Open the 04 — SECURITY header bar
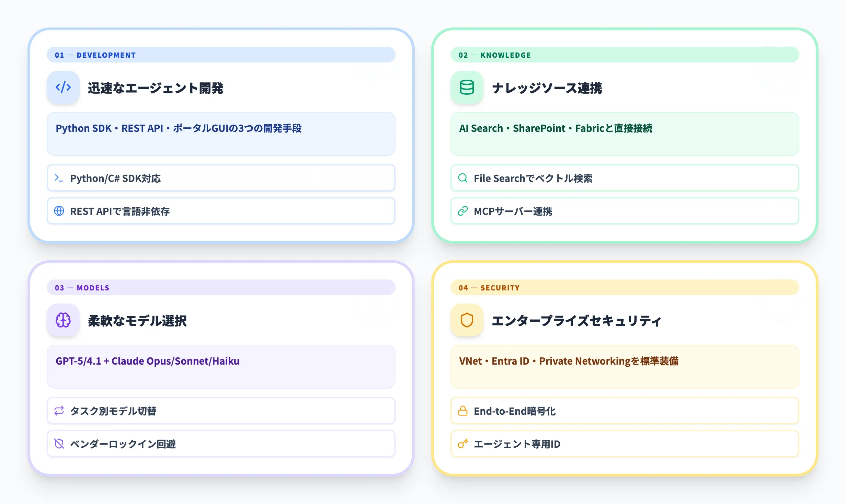 pos(625,288)
